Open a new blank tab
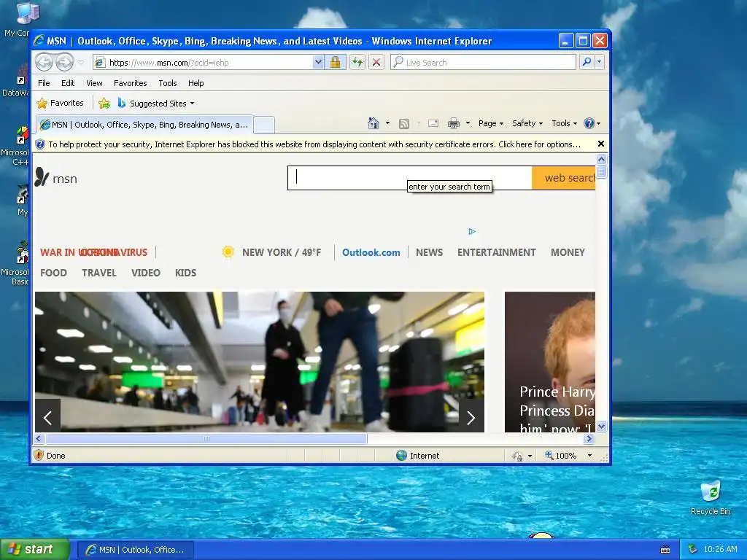 coord(264,125)
